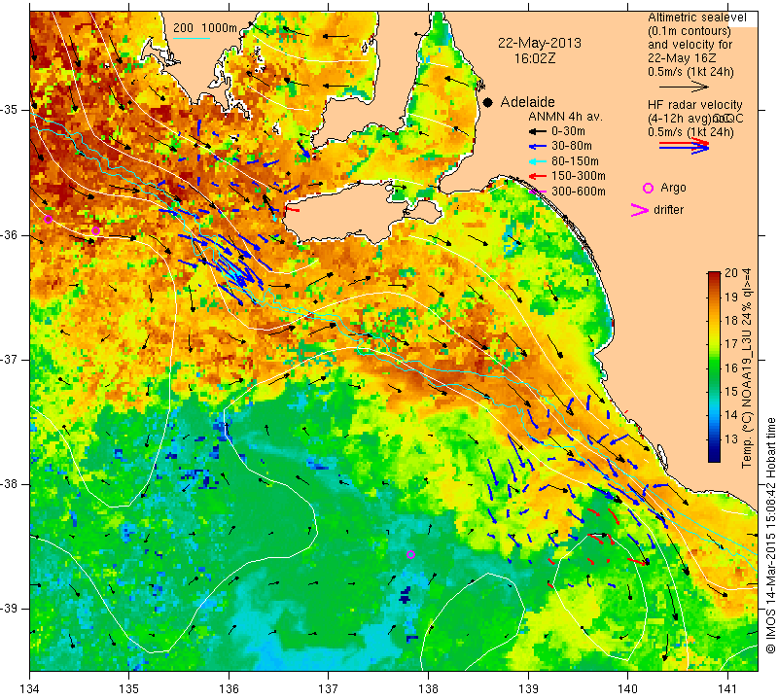Click the dark red top of the temperature colour bar
The image size is (778, 700).
coord(714,275)
